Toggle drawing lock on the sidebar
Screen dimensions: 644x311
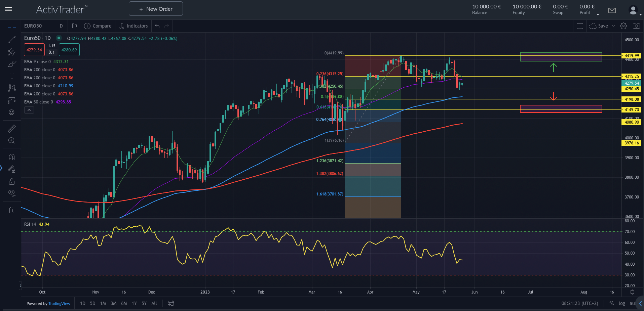click(x=11, y=181)
